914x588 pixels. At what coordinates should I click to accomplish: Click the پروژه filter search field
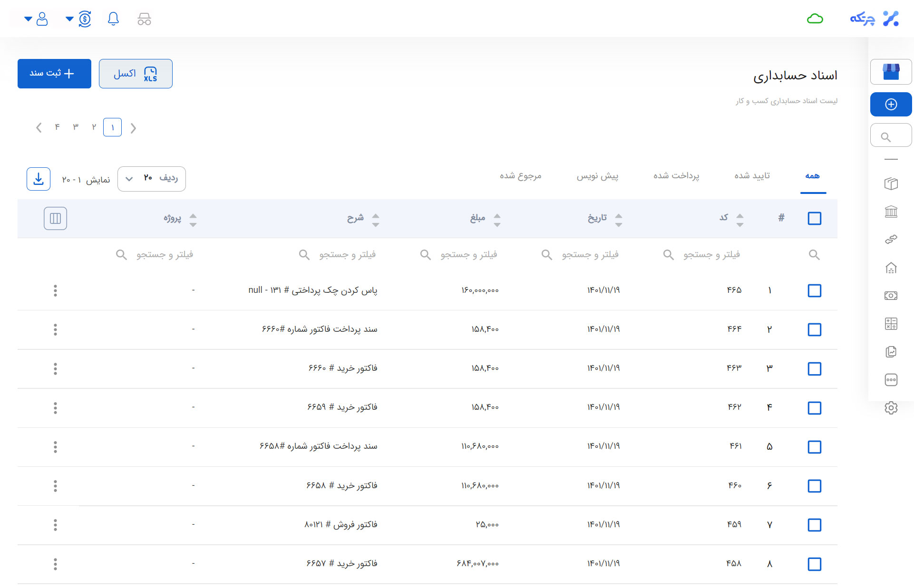[155, 255]
